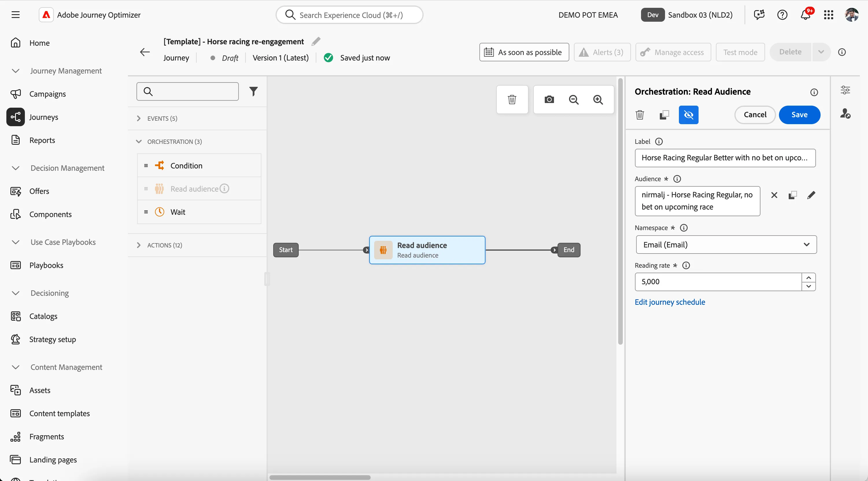868x481 pixels.
Task: Toggle hide read-only fields eye button
Action: (x=688, y=115)
